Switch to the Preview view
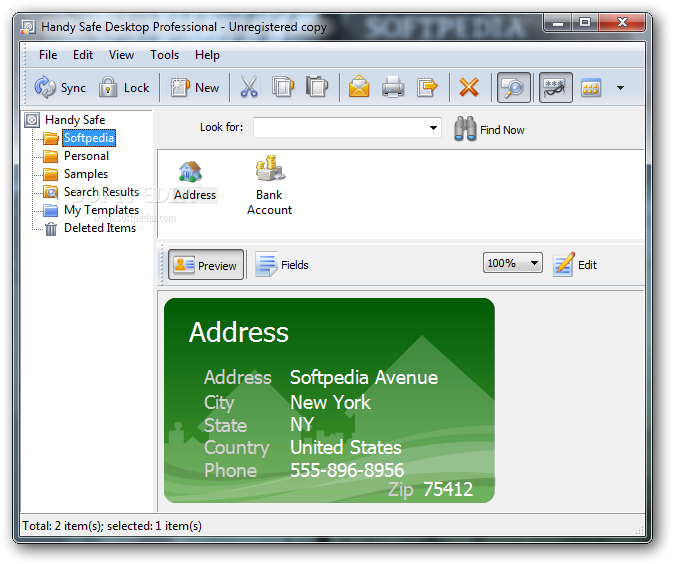The height and width of the screenshot is (564, 673). click(206, 265)
